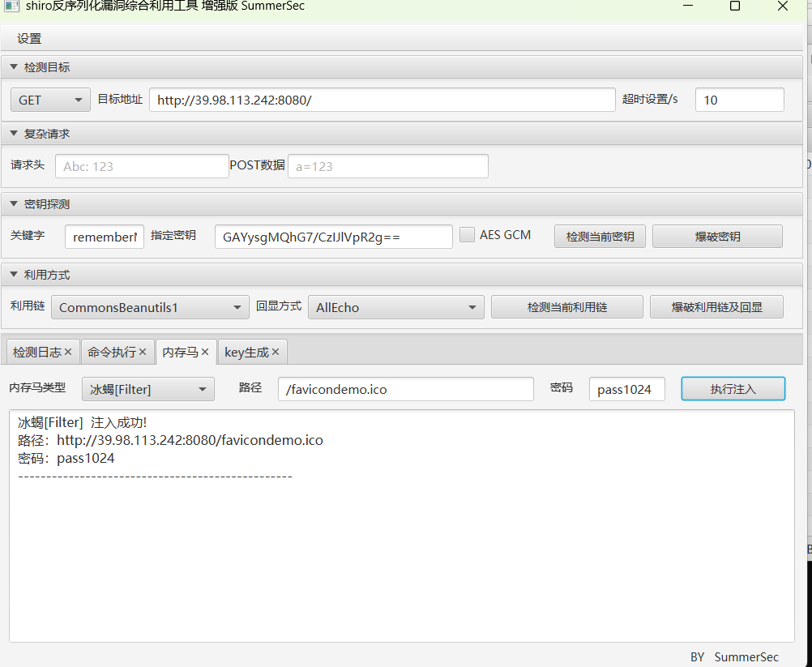Collapse the 复杂请求 section
Image resolution: width=812 pixels, height=667 pixels.
[13, 133]
